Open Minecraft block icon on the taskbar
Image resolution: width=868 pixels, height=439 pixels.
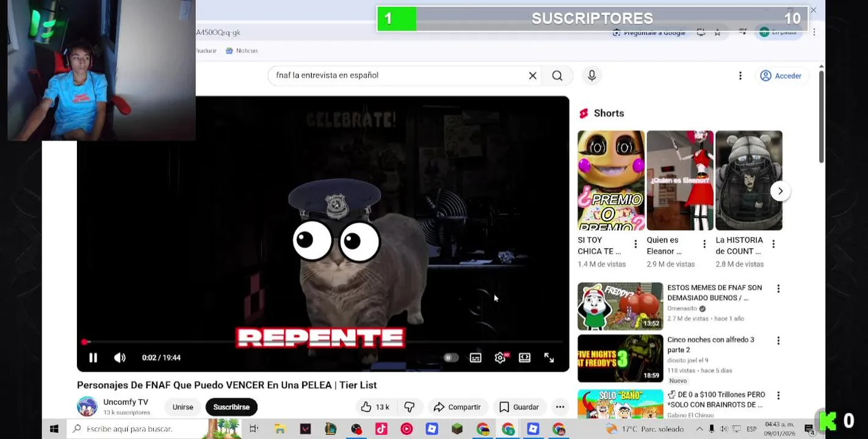tap(457, 429)
